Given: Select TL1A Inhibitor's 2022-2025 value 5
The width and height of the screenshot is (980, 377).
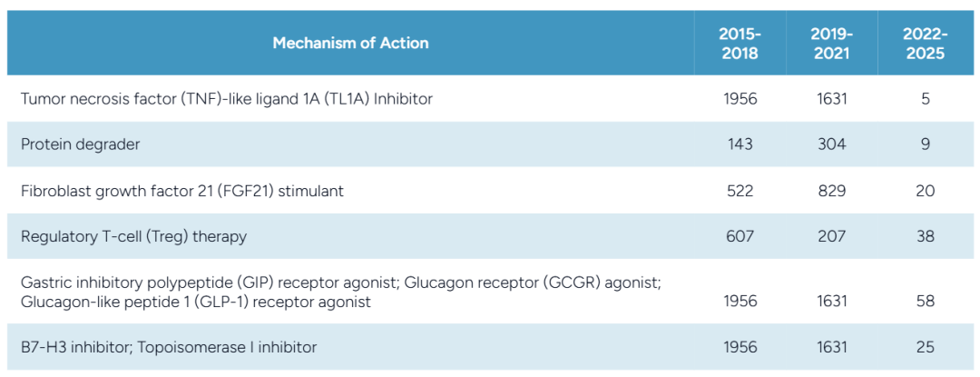Looking at the screenshot, I should pyautogui.click(x=925, y=99).
